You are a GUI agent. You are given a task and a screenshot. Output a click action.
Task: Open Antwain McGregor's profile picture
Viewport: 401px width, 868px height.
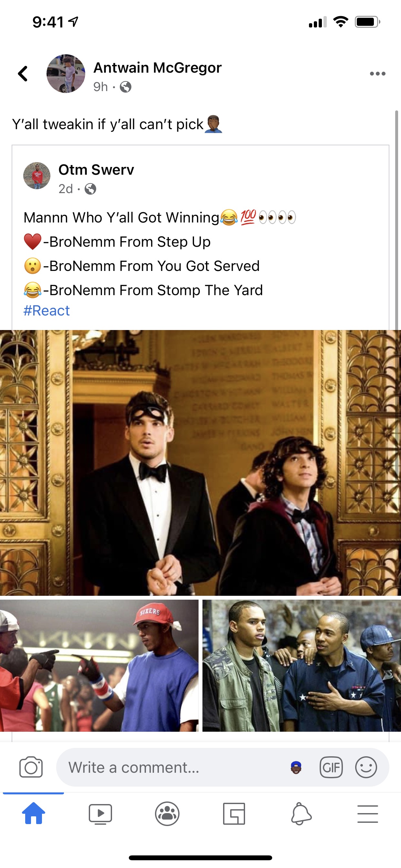(x=66, y=73)
